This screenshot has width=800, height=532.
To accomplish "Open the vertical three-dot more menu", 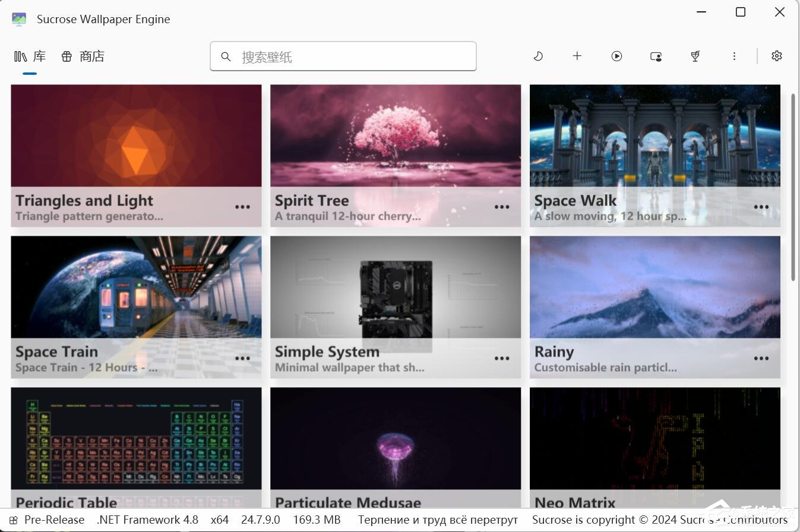I will click(x=734, y=56).
